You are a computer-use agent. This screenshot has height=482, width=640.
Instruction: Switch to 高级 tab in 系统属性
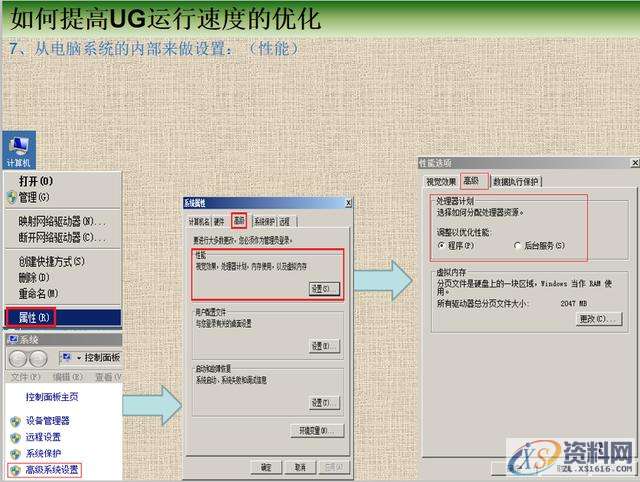(239, 221)
